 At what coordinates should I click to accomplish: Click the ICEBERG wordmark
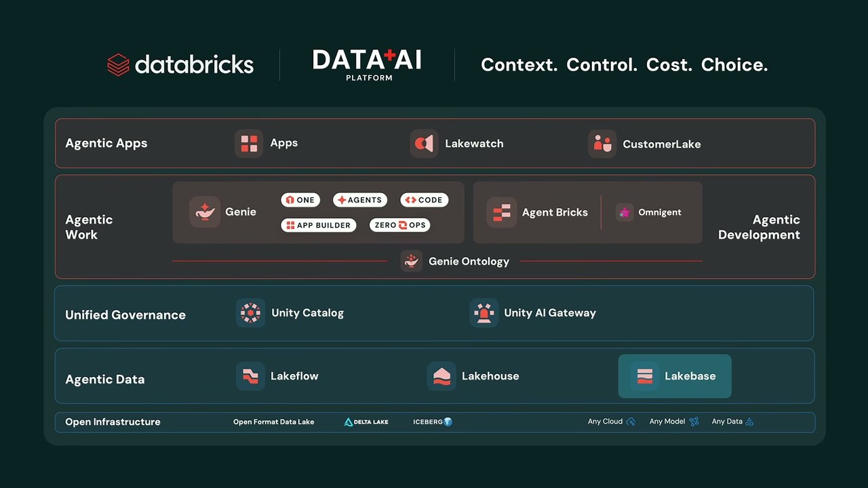(427, 422)
